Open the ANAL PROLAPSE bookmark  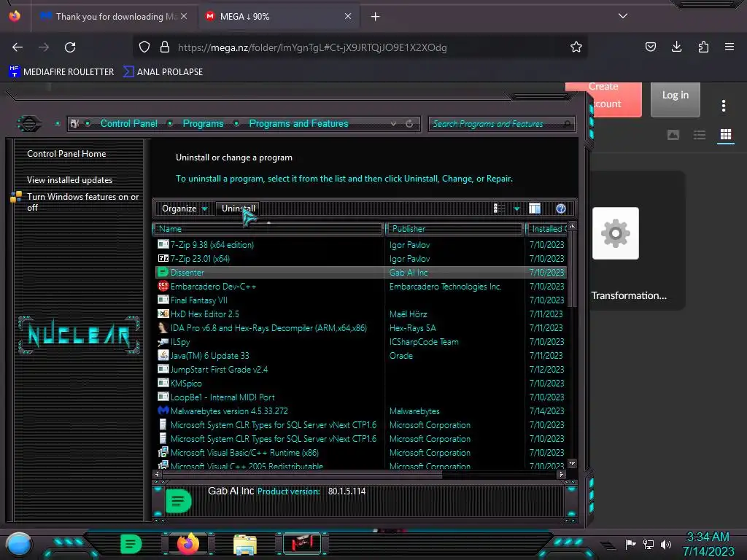[163, 72]
